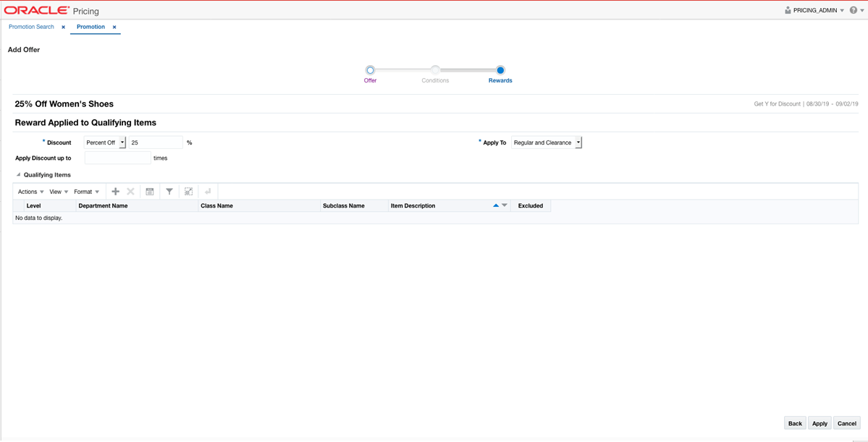Click the Excluded column header
Image resolution: width=868 pixels, height=442 pixels.
coord(531,205)
